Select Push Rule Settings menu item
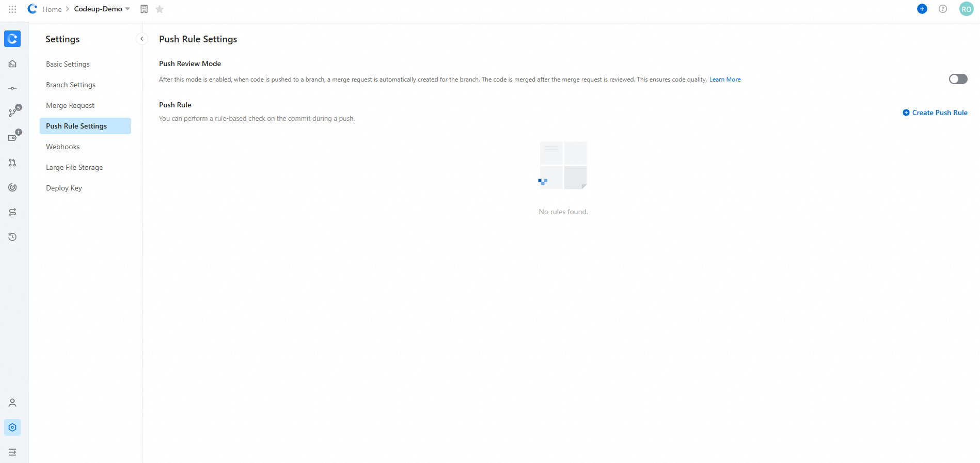The height and width of the screenshot is (463, 980). tap(85, 126)
